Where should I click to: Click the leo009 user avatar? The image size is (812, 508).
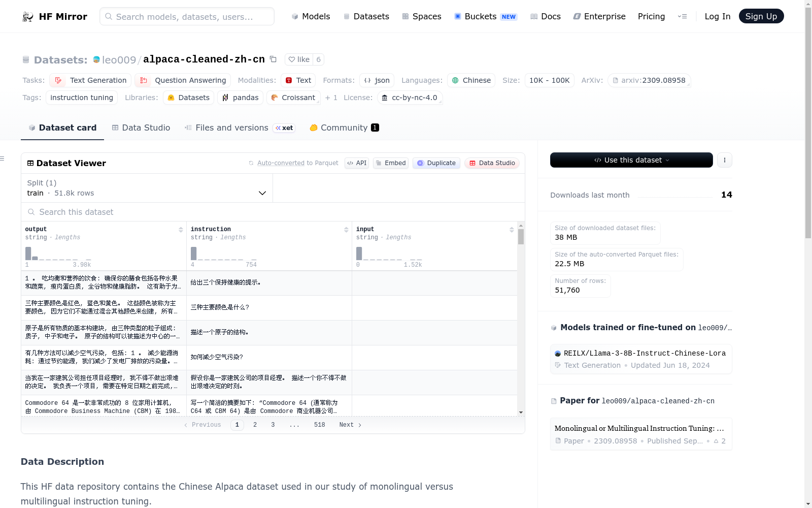(x=96, y=60)
